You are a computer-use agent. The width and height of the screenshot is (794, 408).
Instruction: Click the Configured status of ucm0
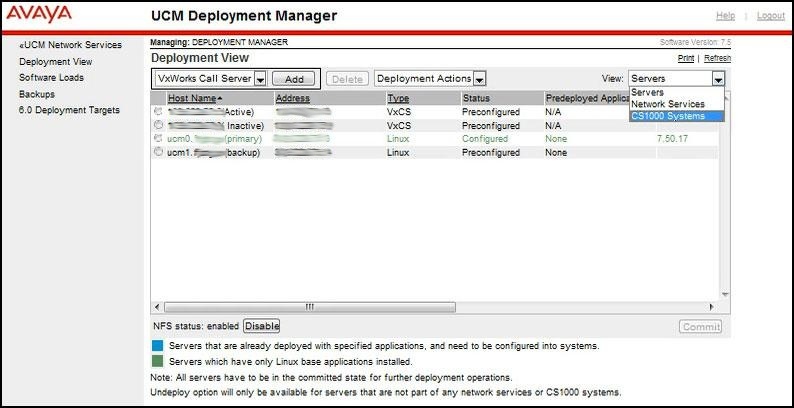tap(485, 139)
